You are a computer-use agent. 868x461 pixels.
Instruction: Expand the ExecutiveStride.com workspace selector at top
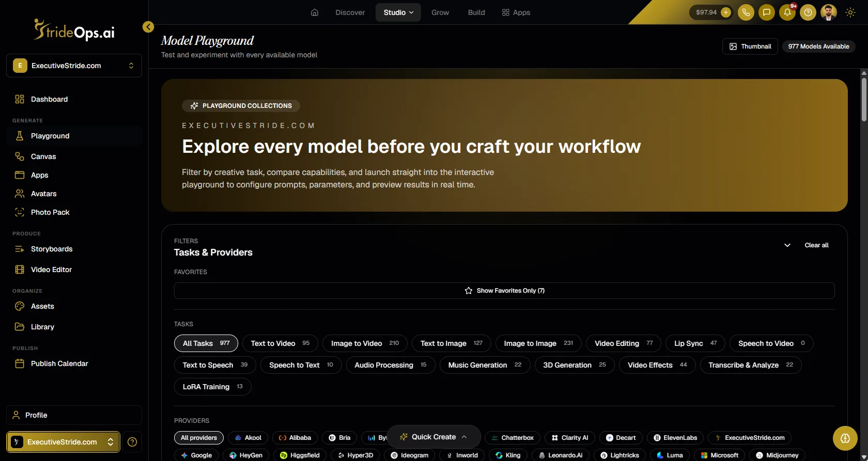[x=74, y=66]
